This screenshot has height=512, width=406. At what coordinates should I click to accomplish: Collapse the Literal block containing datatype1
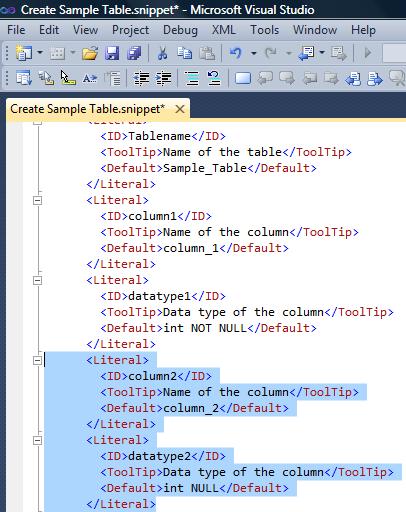[x=38, y=280]
